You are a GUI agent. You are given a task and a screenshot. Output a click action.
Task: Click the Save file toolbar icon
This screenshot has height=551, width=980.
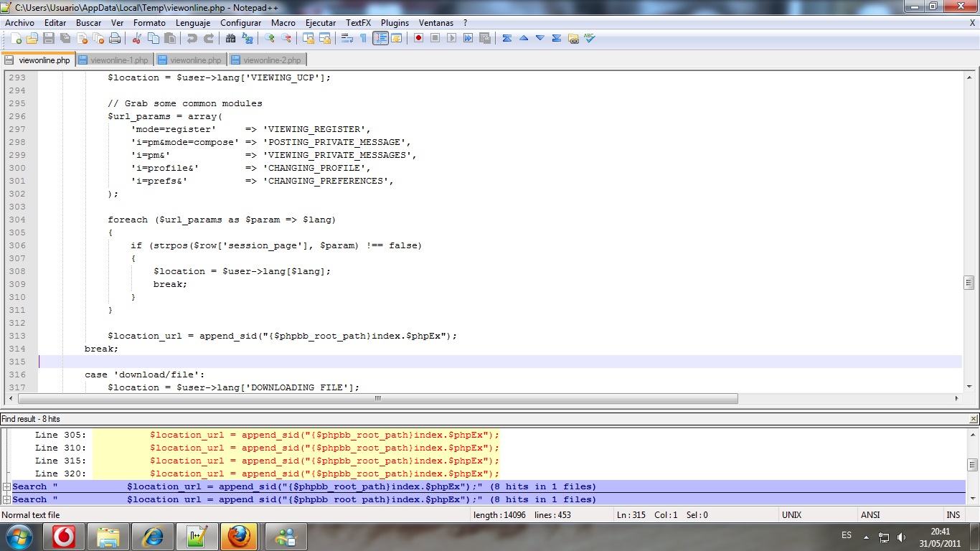click(49, 38)
